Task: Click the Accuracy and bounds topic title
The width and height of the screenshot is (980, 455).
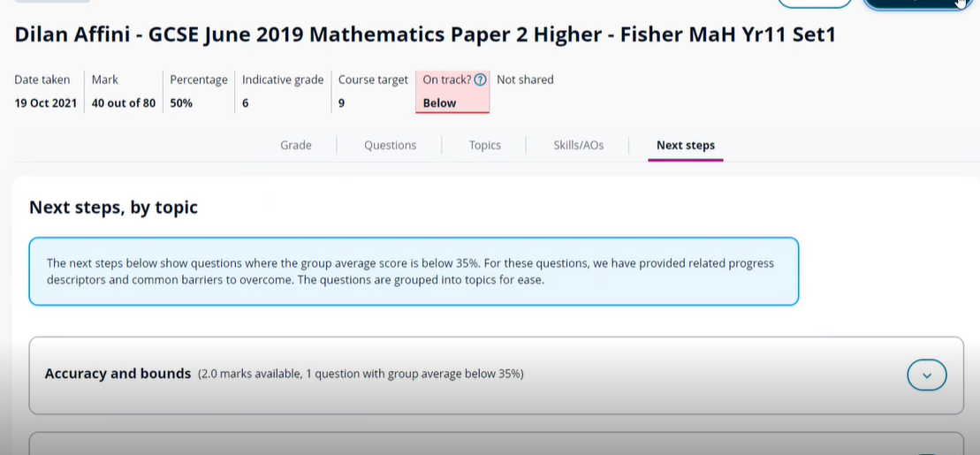Action: (118, 374)
